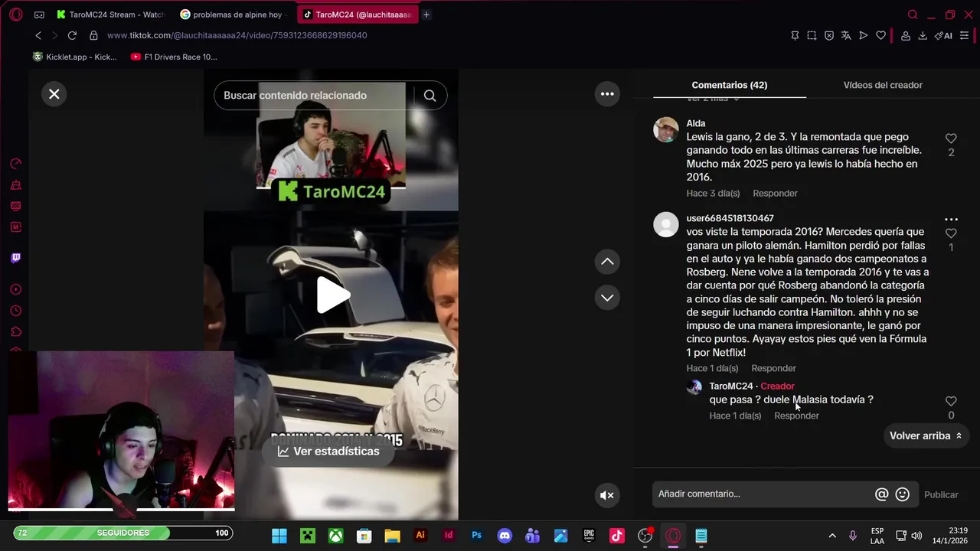Launch Photoshop from taskbar
980x551 pixels.
(476, 536)
